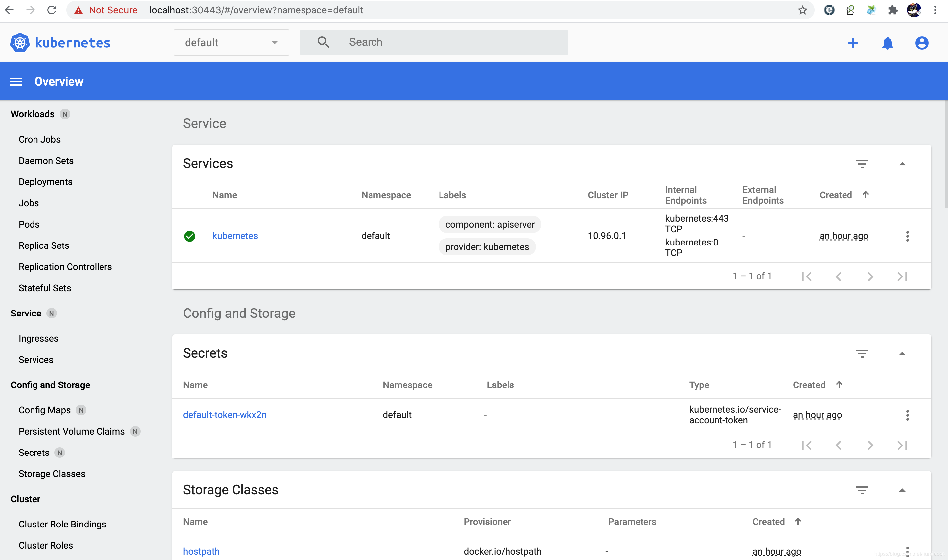The image size is (948, 560).
Task: Go to last page in Secrets pagination
Action: tap(902, 445)
